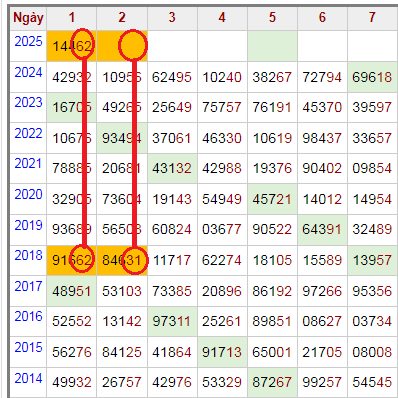Select cell 37061 in the 2022 row
Image resolution: width=398 pixels, height=398 pixels.
coord(172,138)
